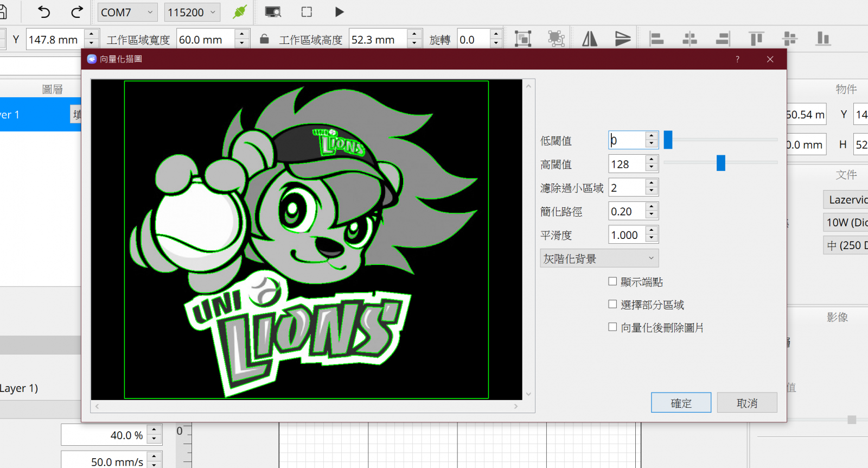Click the camera preview monitor icon
868x468 pixels.
click(273, 12)
